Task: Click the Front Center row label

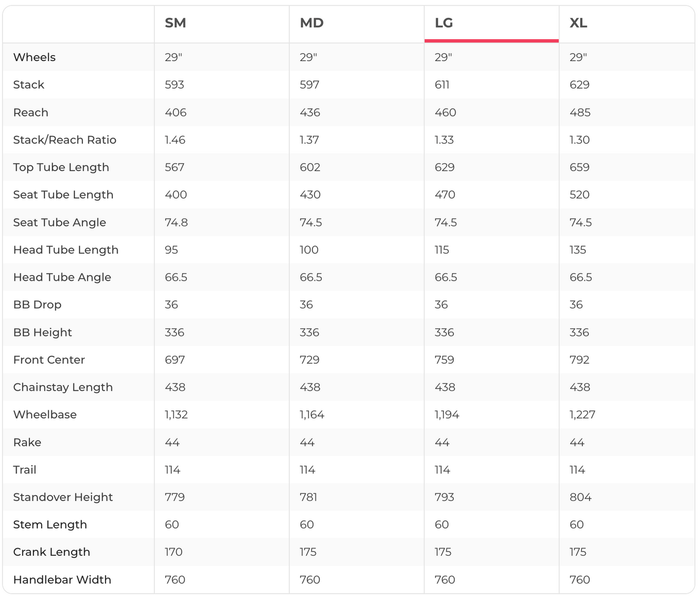Action: (49, 360)
